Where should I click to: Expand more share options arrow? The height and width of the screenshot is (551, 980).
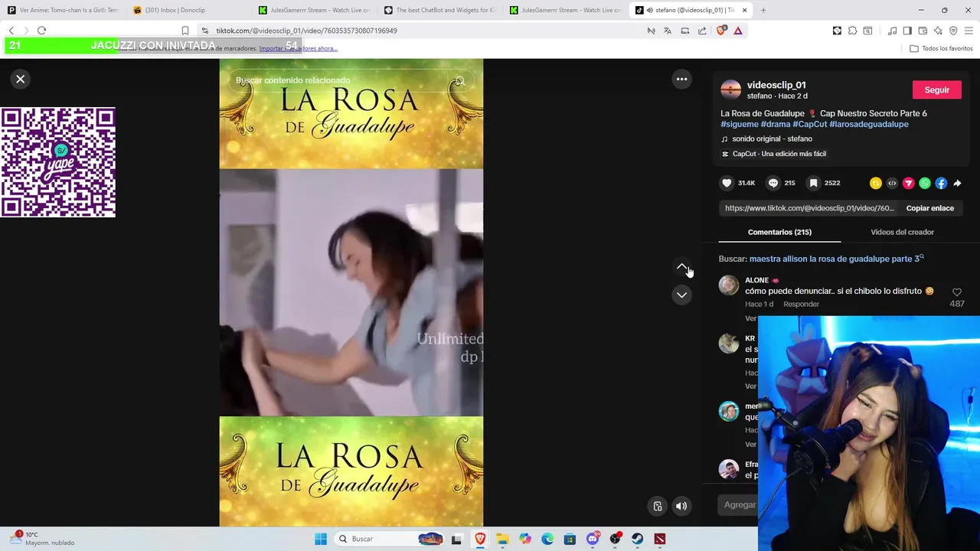958,183
